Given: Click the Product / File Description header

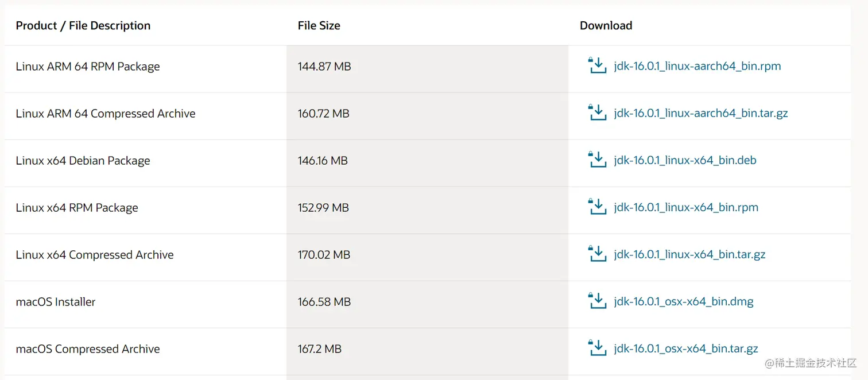Looking at the screenshot, I should [x=83, y=25].
